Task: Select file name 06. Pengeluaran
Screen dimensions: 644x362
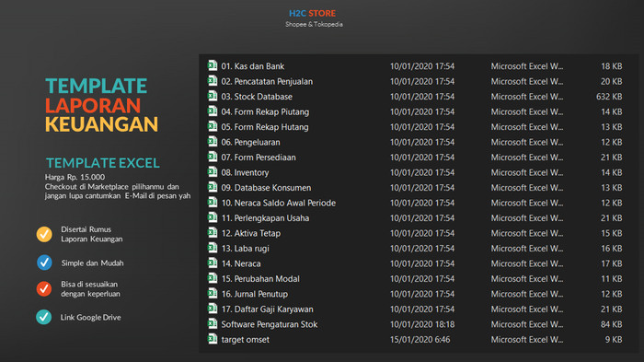Action: coord(250,143)
